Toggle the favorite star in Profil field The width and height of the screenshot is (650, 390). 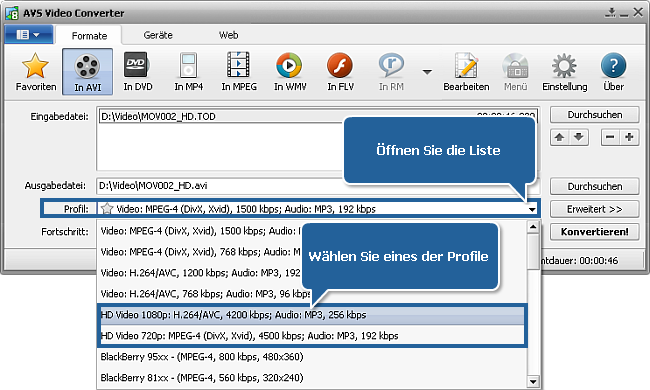point(107,208)
